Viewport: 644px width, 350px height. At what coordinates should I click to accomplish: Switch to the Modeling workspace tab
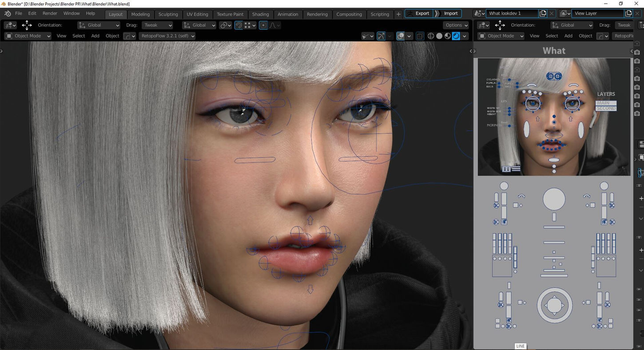(x=140, y=14)
